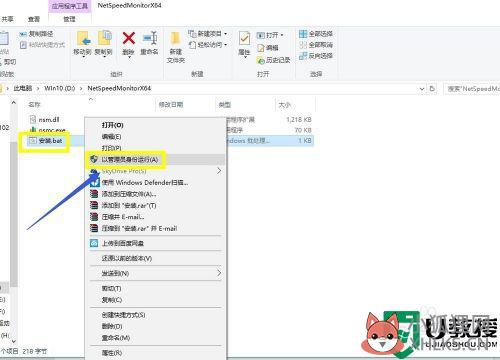Open the Manage (管理) ribbon tab
Screen dimensions: 500x360
[69, 19]
